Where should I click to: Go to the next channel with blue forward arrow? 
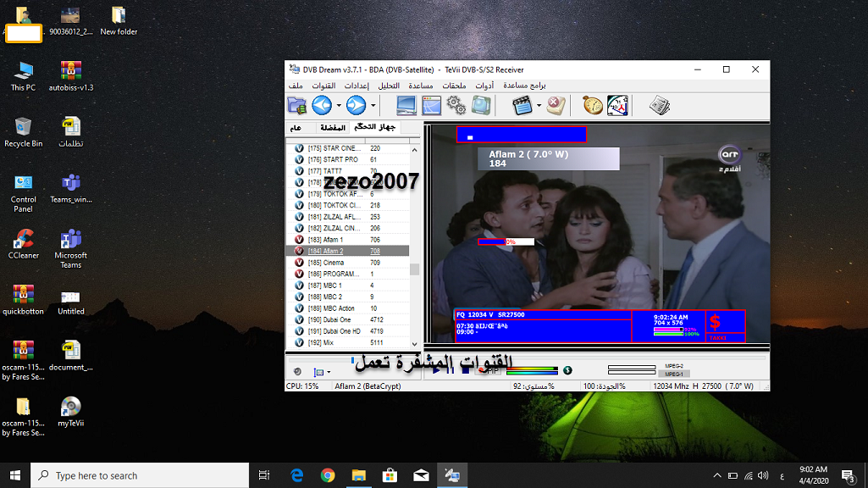click(356, 105)
